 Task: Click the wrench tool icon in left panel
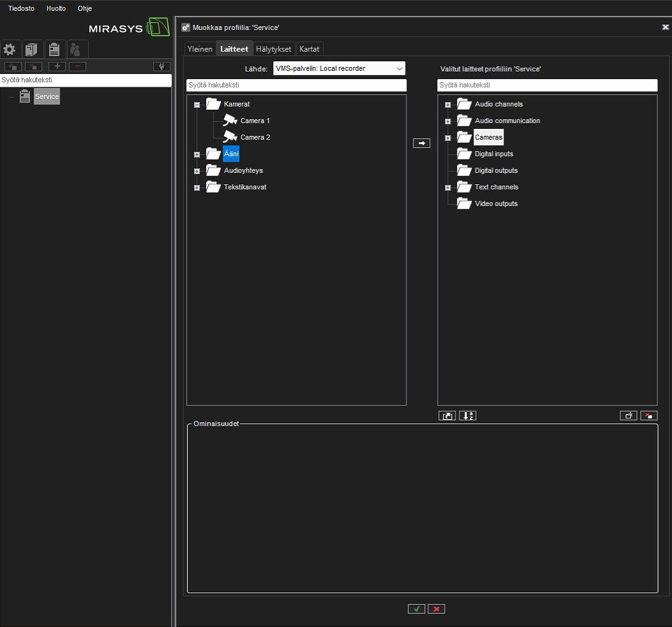[161, 66]
